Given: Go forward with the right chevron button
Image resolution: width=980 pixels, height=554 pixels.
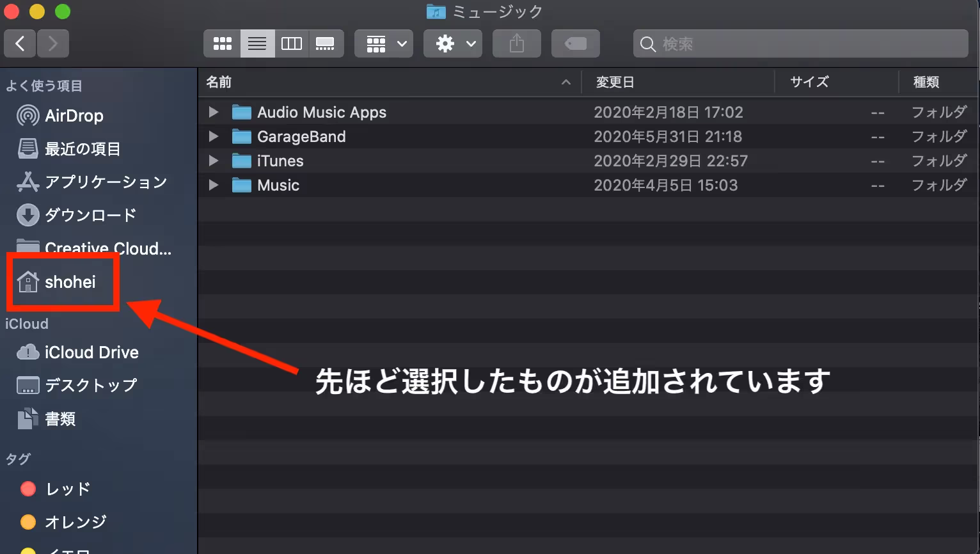Looking at the screenshot, I should 53,44.
